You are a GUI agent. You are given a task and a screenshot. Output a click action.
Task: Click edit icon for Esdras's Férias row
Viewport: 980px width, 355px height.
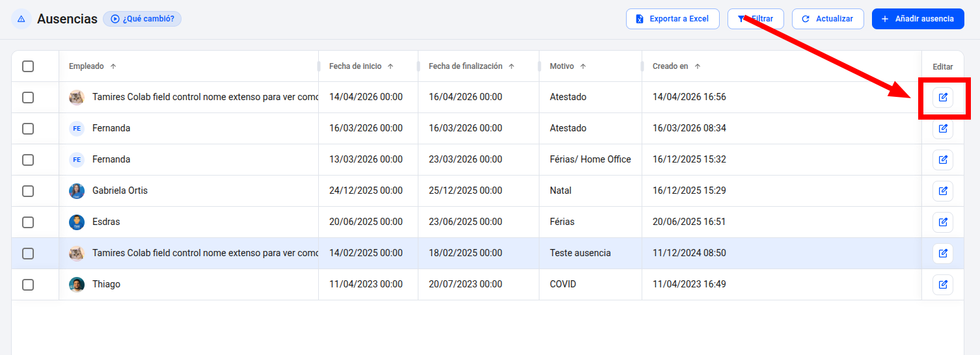tap(943, 222)
